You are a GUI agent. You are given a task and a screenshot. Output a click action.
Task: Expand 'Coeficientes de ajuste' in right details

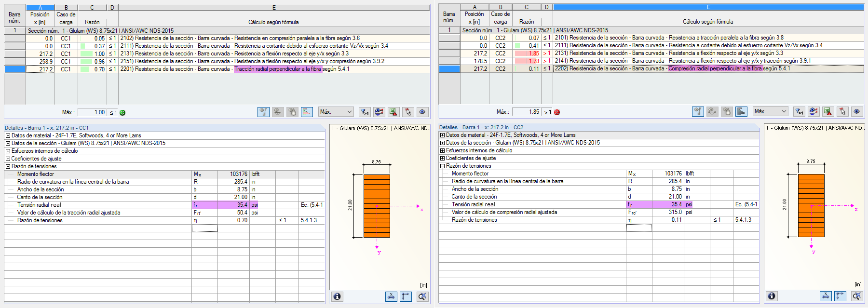click(442, 158)
